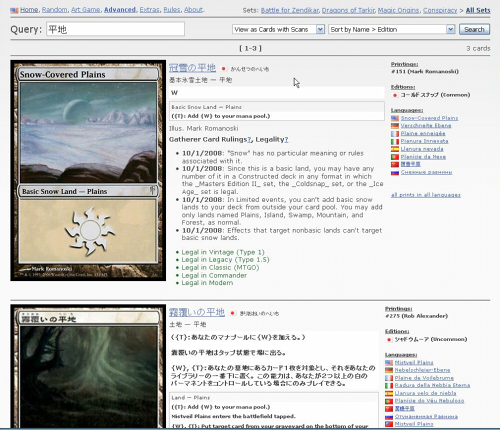This screenshot has width=500, height=430.
Task: Click 'Legal in Modern' text
Action: [207, 283]
